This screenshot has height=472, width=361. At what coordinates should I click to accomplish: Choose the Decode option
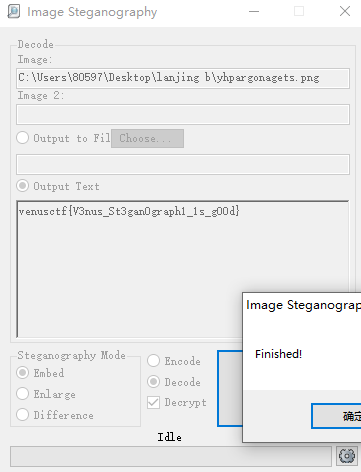pyautogui.click(x=154, y=382)
